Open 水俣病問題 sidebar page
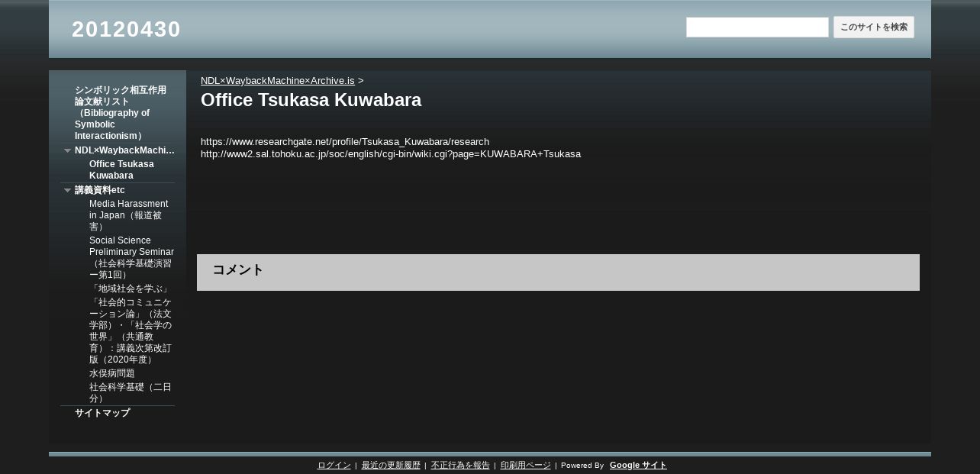Image resolution: width=980 pixels, height=474 pixels. (112, 373)
